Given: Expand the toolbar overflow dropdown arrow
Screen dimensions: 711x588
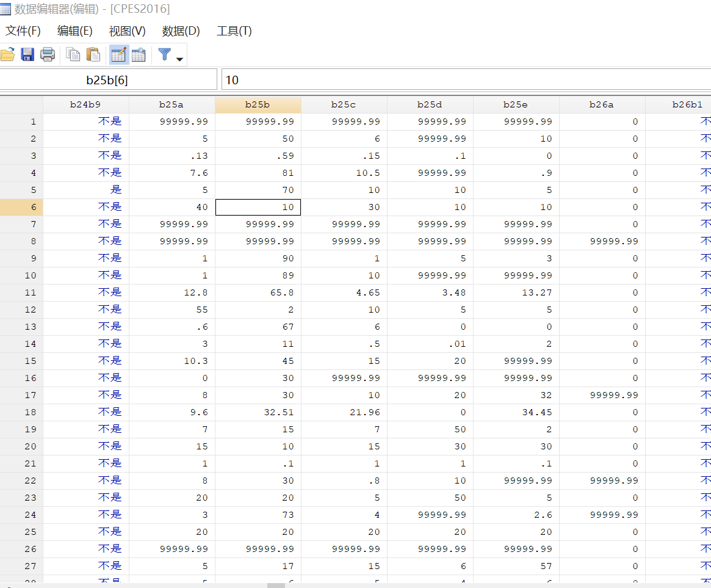Looking at the screenshot, I should pyautogui.click(x=179, y=59).
